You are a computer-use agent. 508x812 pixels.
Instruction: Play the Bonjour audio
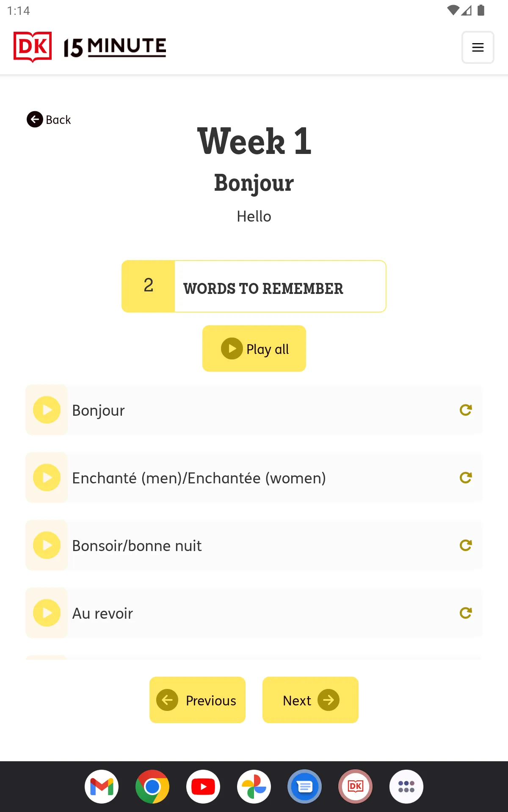pos(47,410)
